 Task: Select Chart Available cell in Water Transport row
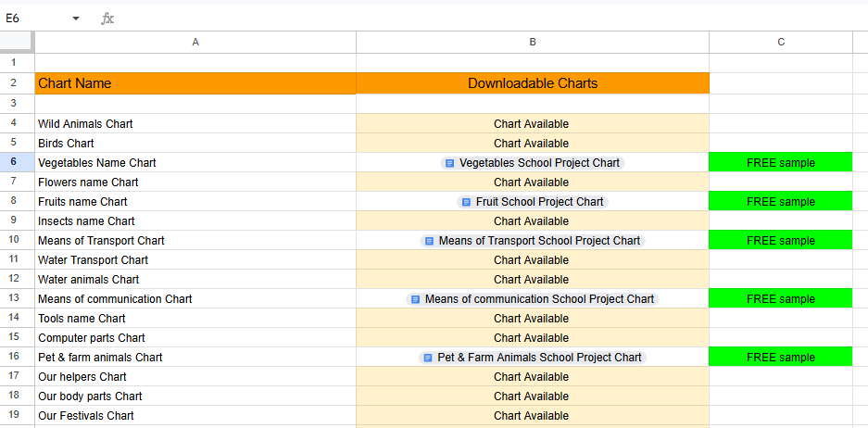[533, 259]
